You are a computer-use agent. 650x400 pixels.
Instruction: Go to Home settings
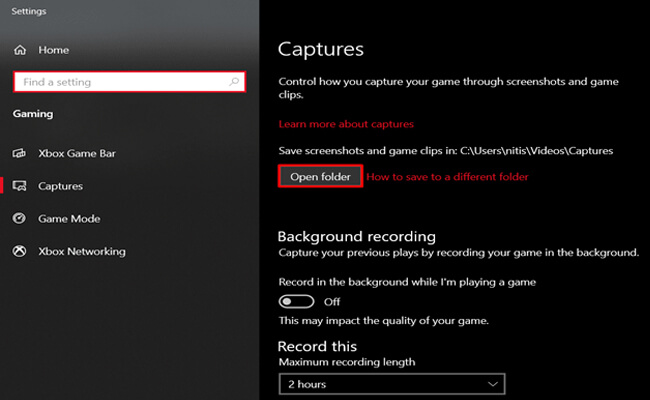click(53, 50)
